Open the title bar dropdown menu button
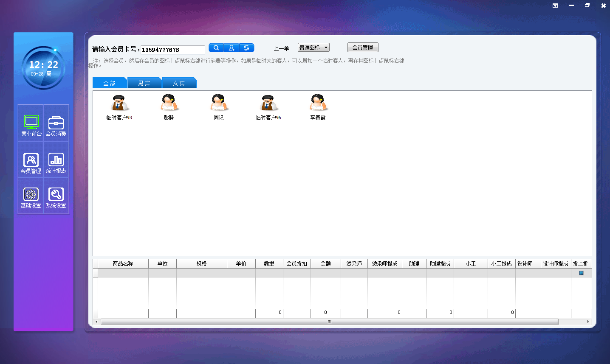The height and width of the screenshot is (364, 610). coord(555,6)
